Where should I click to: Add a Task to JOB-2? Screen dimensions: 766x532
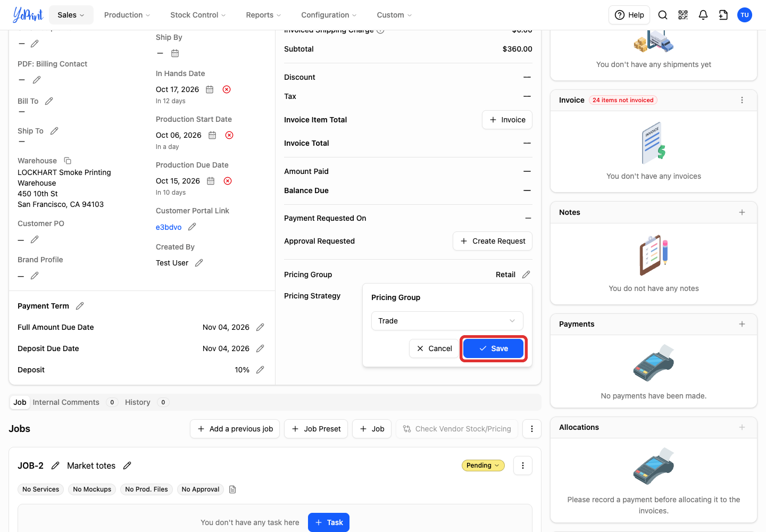(329, 522)
